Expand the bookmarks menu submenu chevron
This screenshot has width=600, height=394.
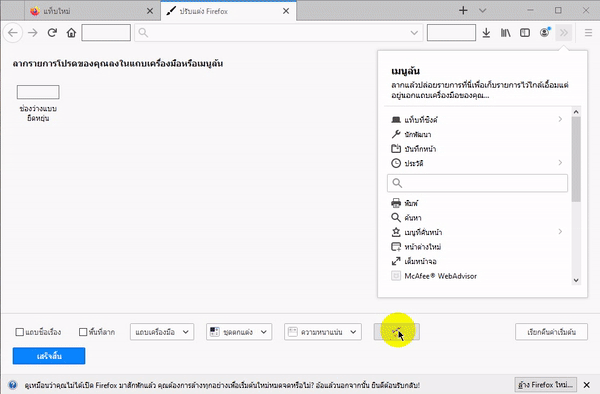coord(560,232)
